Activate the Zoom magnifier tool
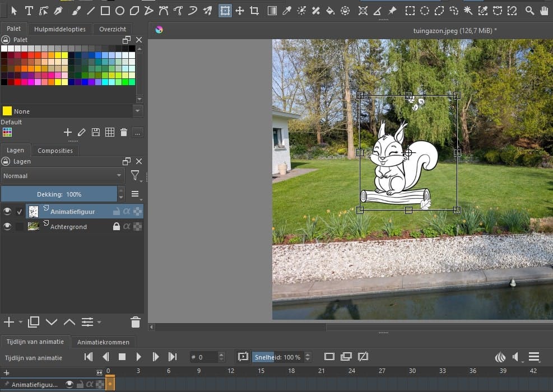 point(529,11)
